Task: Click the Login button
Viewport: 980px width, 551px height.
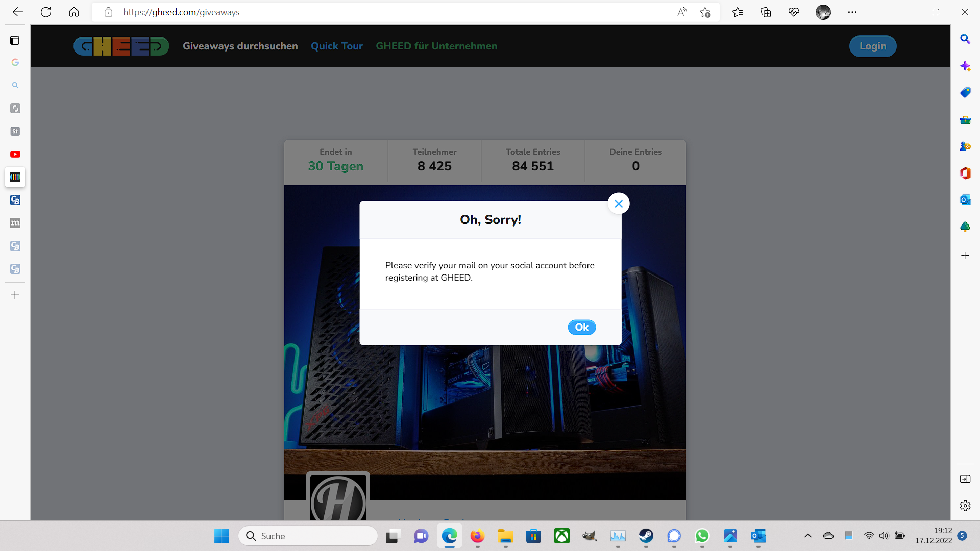Action: coord(872,46)
